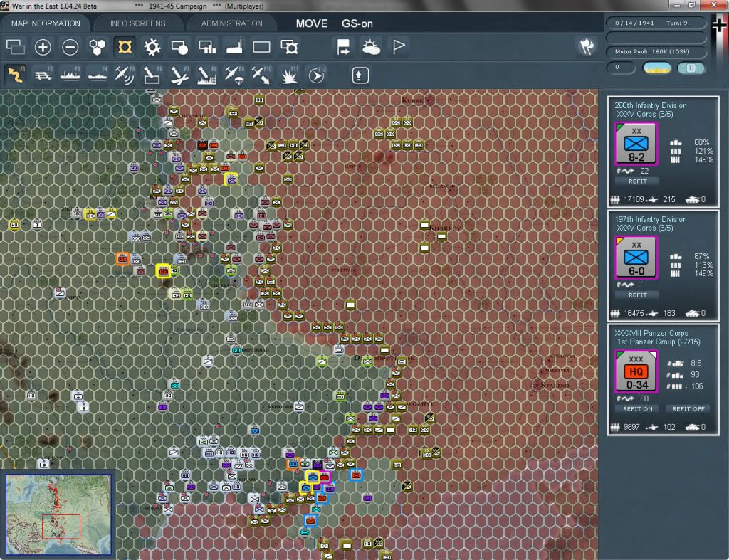Screen dimensions: 729x560
Task: Select the F9 air transport mode
Action: pyautogui.click(x=234, y=75)
